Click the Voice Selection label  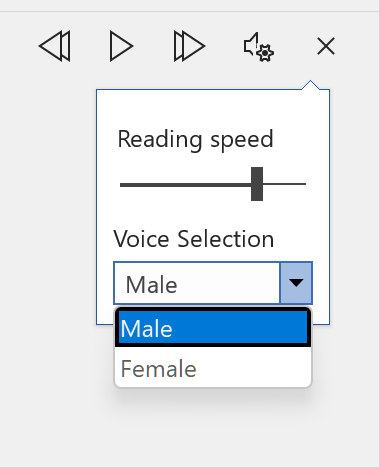[193, 239]
